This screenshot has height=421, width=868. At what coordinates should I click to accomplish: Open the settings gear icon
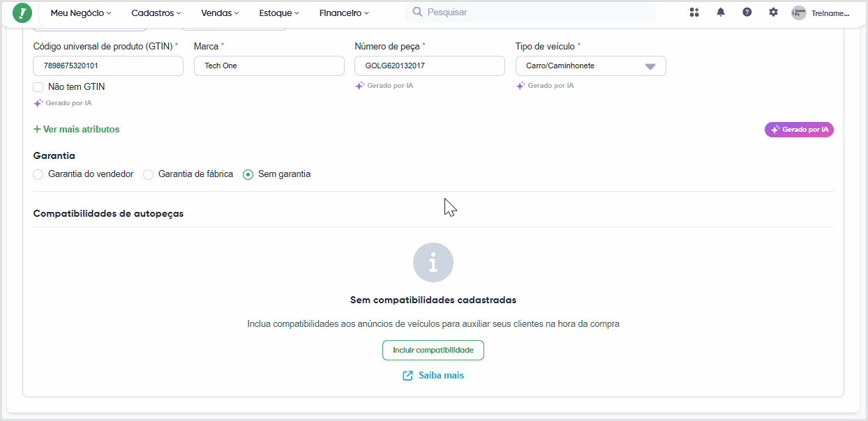773,13
